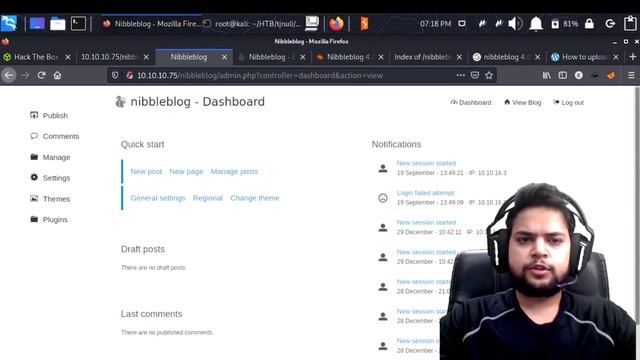Click the orange Burp Suite panel icon
This screenshot has width=640, height=360.
(x=364, y=24)
